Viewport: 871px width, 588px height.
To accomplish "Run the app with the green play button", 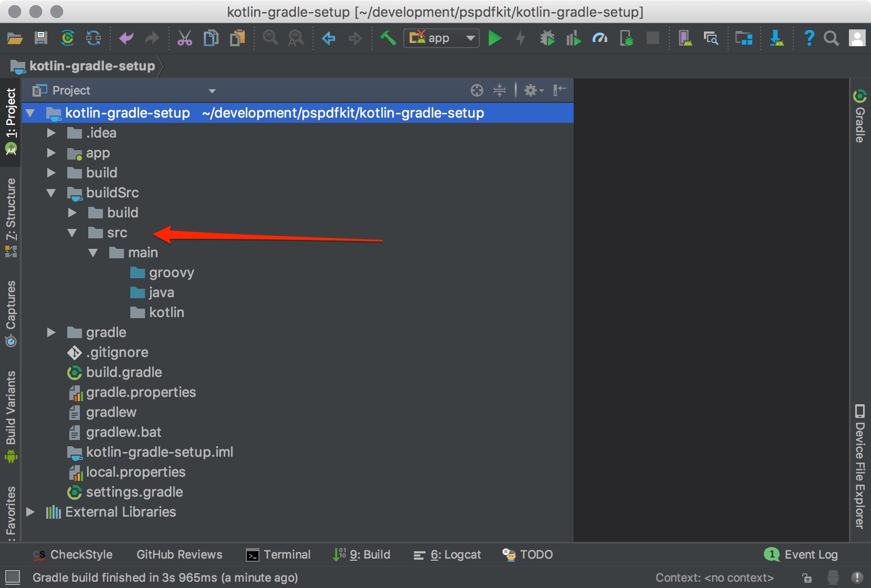I will pyautogui.click(x=495, y=38).
